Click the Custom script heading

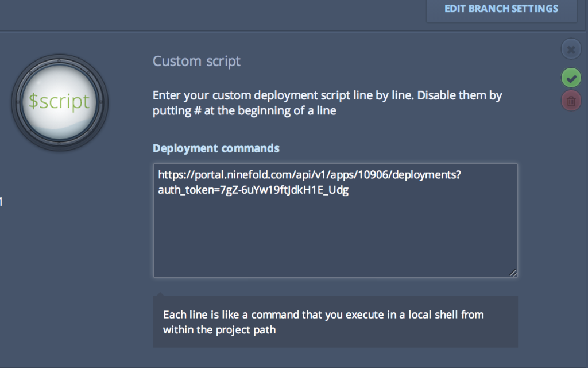[196, 61]
